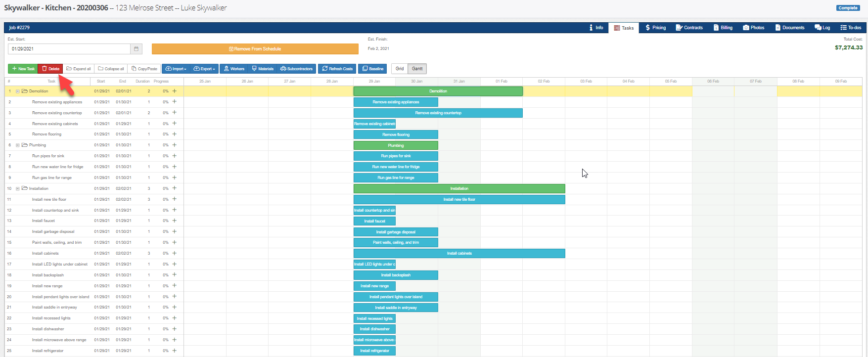Open the calendar picker beside Est. Start

click(x=137, y=49)
